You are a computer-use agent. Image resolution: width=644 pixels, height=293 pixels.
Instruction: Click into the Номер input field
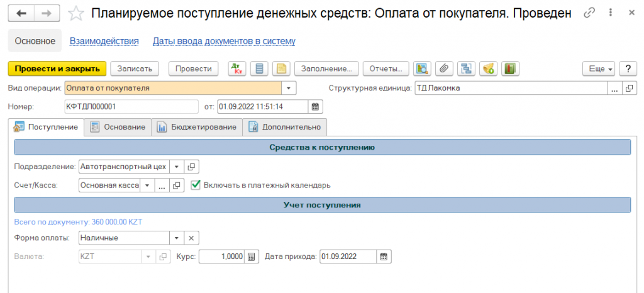(x=131, y=106)
